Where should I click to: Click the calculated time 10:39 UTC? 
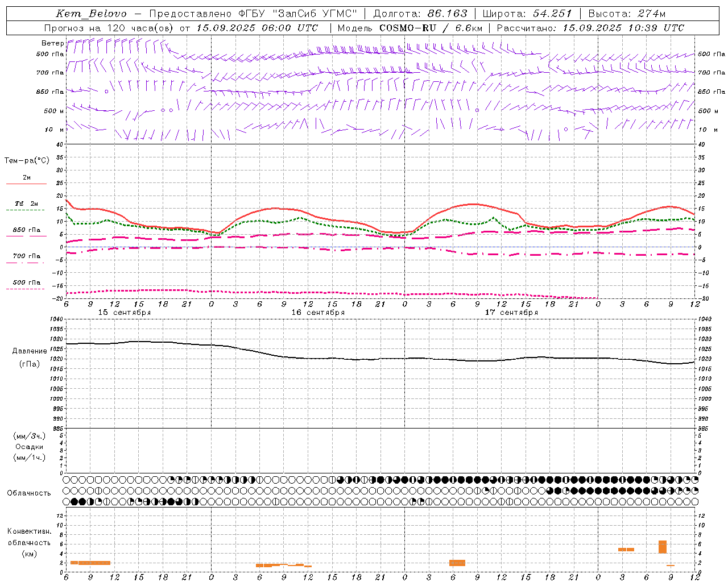(x=656, y=28)
